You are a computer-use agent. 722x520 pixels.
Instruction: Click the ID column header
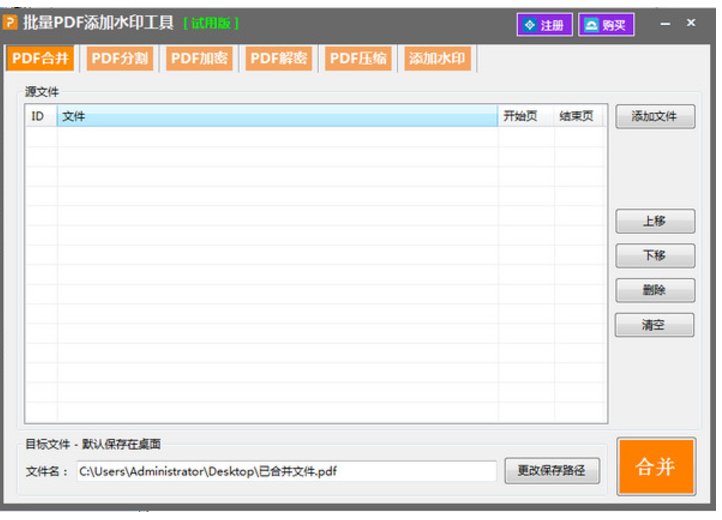pyautogui.click(x=41, y=116)
